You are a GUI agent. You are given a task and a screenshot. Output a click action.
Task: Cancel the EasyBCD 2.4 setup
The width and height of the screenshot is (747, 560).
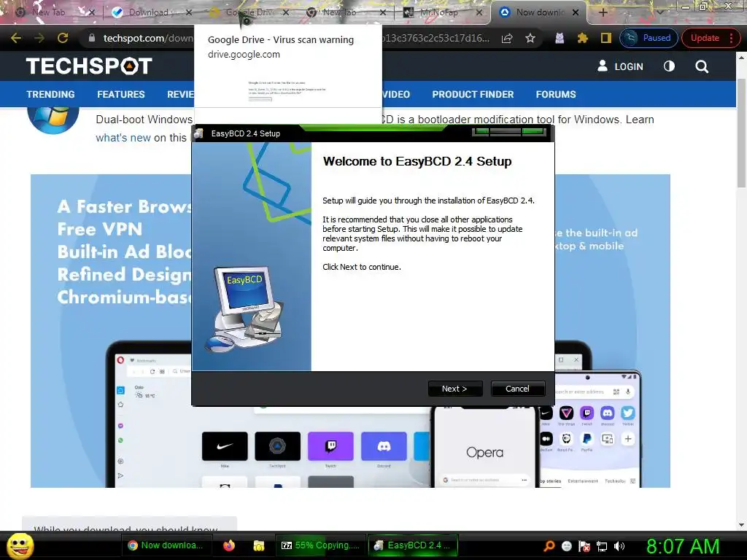pos(517,389)
